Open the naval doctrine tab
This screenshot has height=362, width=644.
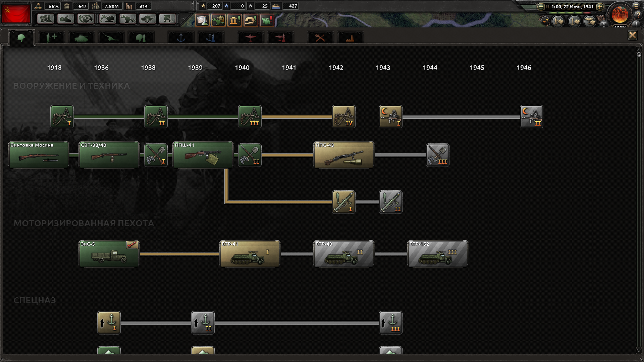coord(211,38)
